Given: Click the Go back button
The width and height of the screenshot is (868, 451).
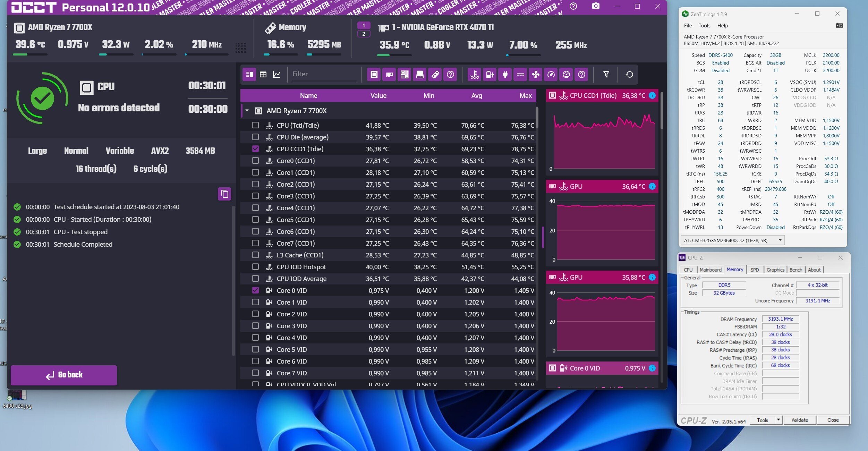Looking at the screenshot, I should click(x=64, y=375).
